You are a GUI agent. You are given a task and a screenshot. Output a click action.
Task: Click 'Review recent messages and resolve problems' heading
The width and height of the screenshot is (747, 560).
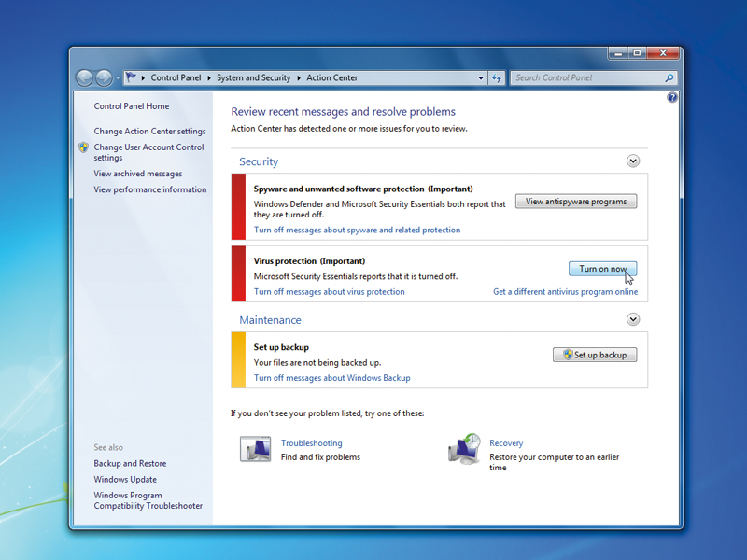tap(343, 111)
